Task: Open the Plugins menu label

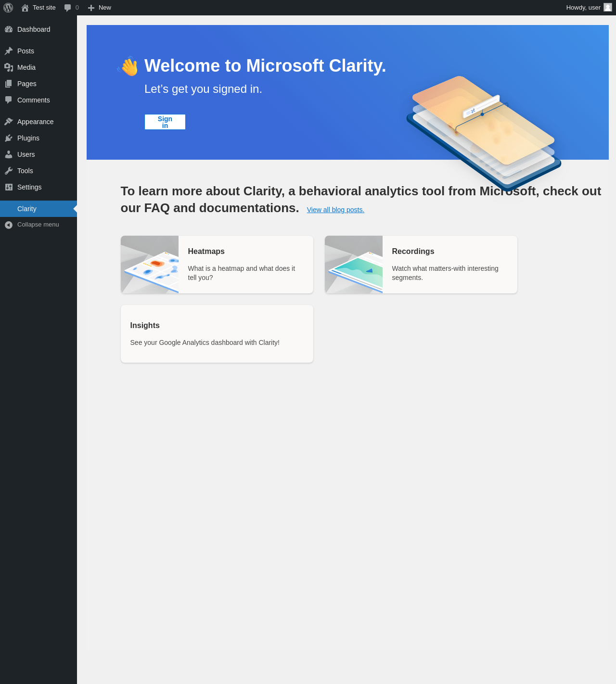Action: pos(28,138)
